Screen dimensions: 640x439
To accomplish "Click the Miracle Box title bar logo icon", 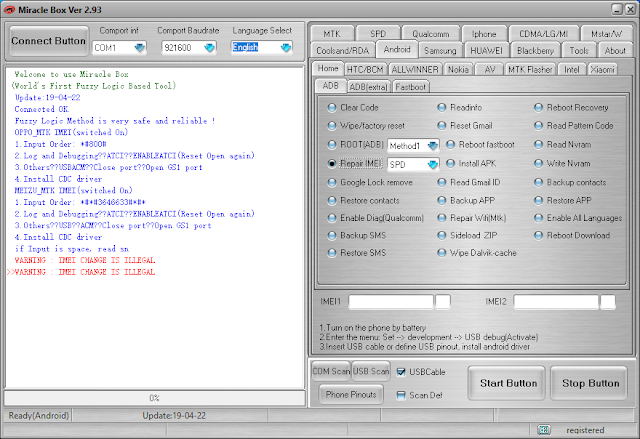I will (x=9, y=10).
